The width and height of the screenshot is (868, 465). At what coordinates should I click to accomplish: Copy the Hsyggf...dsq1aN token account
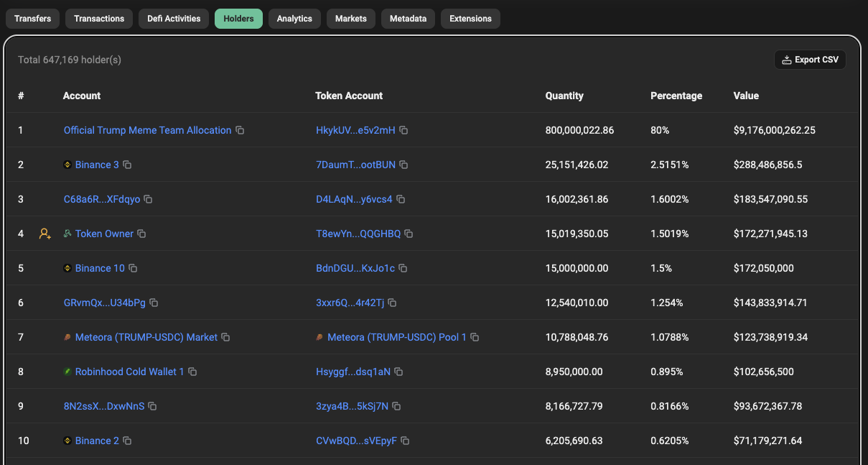(x=398, y=372)
